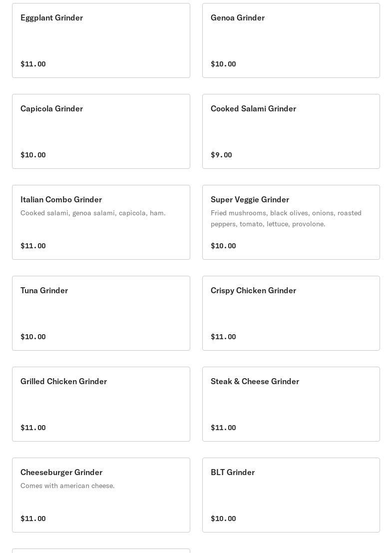
Task: Open the BLT Grinder item
Action: (x=291, y=495)
